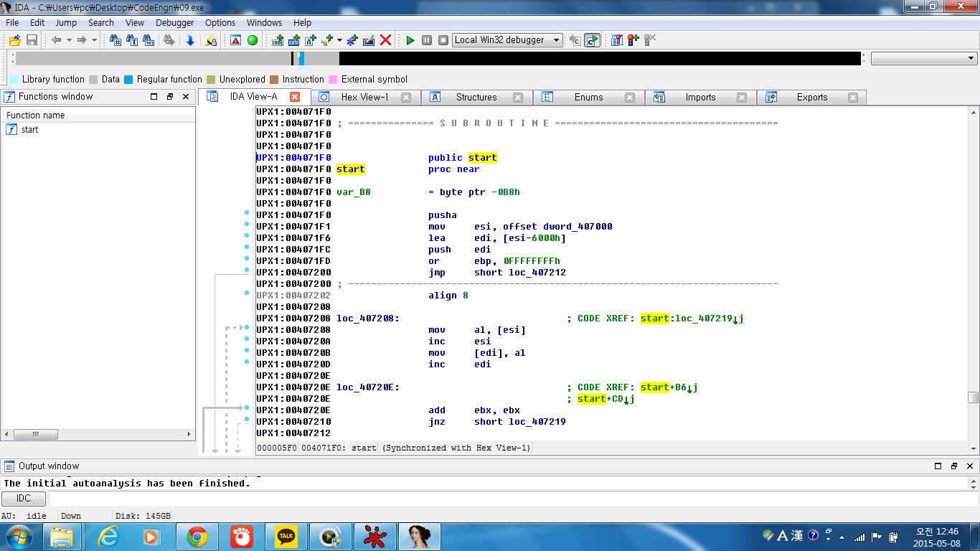This screenshot has width=980, height=551.
Task: Open the Debugger menu
Action: tap(173, 22)
